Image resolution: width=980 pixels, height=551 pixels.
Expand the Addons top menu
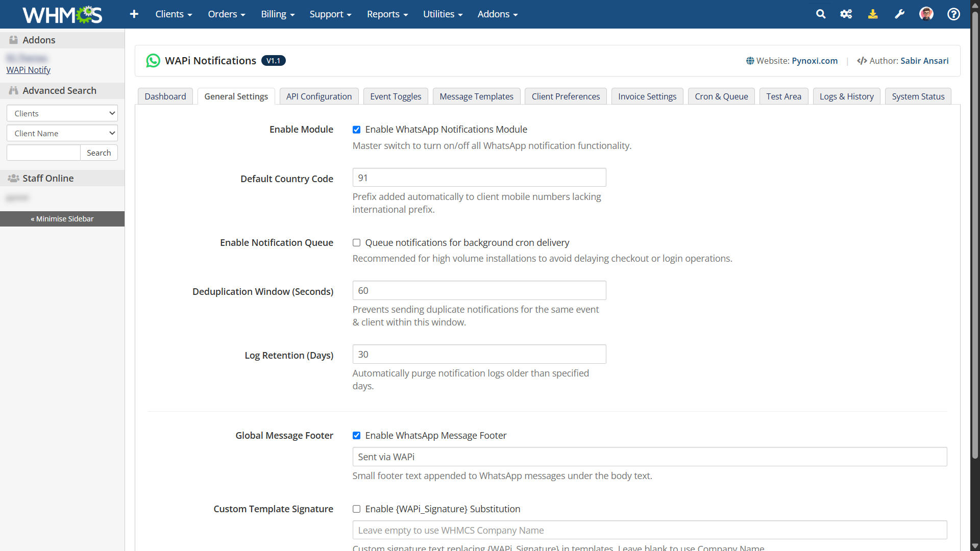coord(498,14)
